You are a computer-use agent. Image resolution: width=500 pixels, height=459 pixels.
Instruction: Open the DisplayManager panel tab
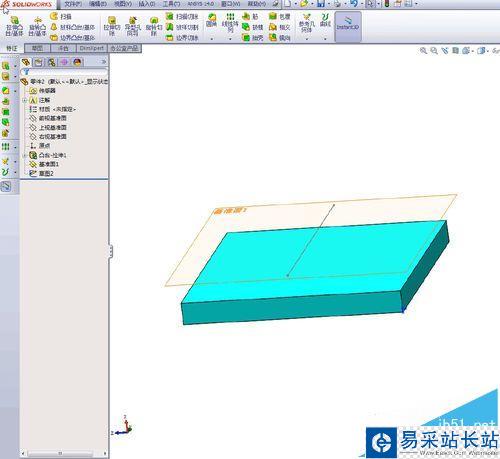(77, 62)
